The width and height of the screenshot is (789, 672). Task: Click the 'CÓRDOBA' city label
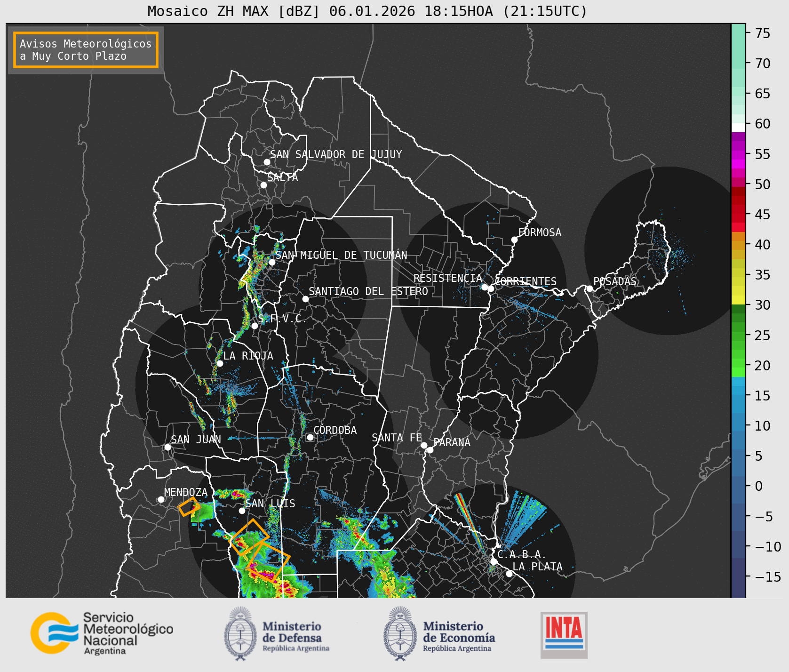(335, 430)
